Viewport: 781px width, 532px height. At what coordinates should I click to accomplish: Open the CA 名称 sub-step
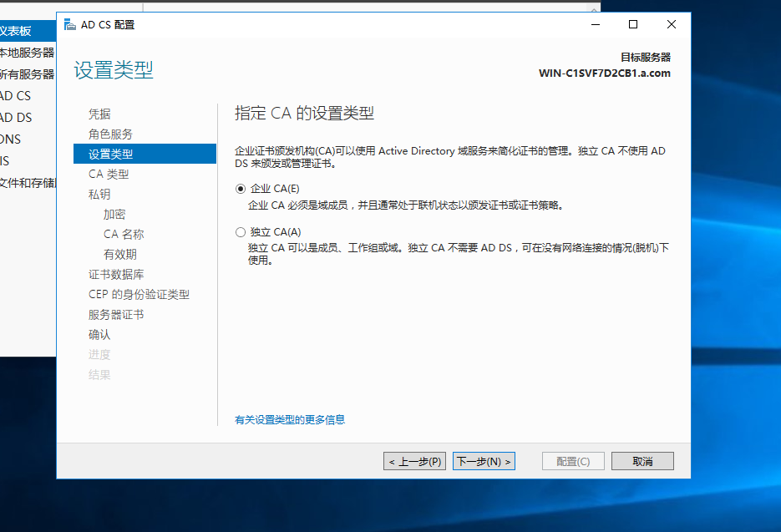(124, 234)
